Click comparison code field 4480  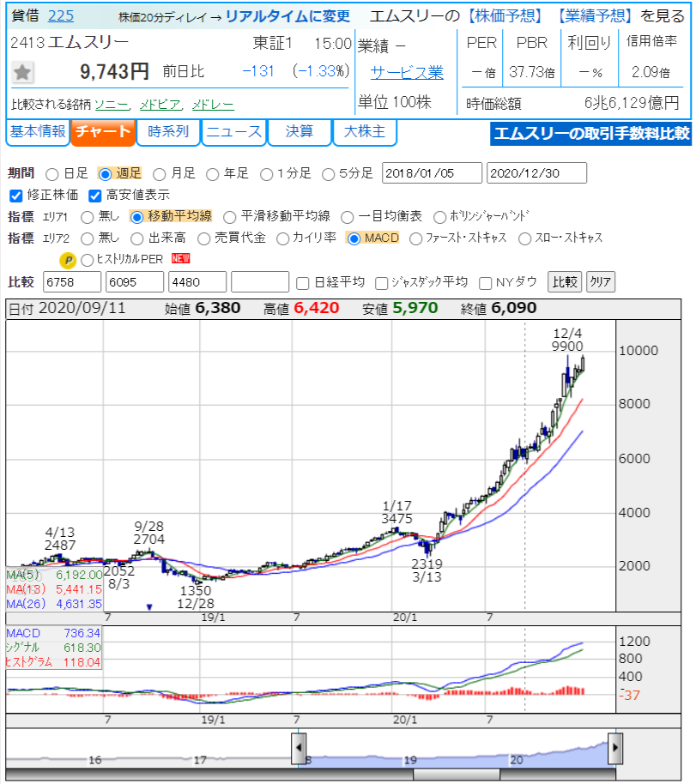197,282
